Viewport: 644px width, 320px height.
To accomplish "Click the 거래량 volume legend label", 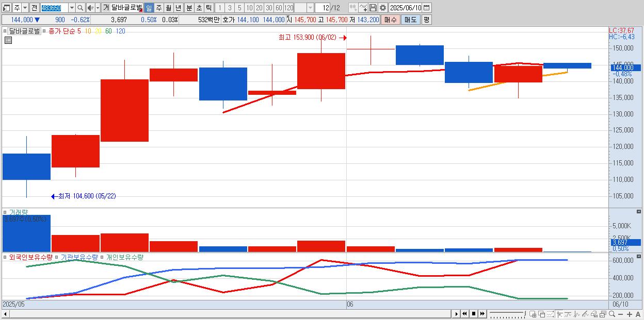I will click(19, 212).
